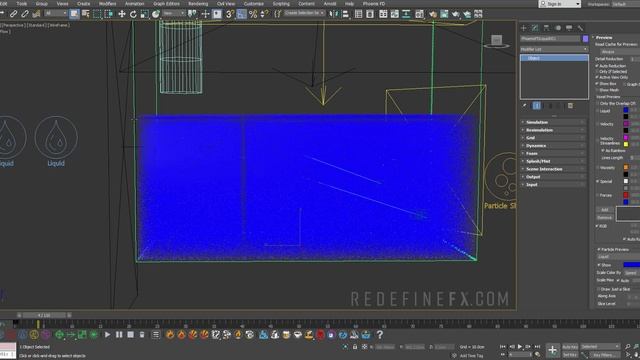Click the Sign In button
The image size is (640, 360).
(x=560, y=4)
